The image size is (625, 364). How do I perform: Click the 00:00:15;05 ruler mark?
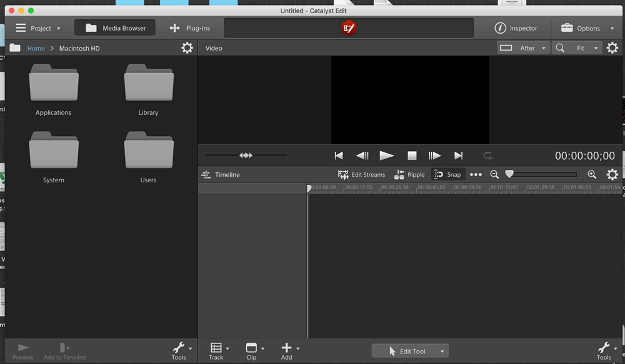(x=358, y=187)
